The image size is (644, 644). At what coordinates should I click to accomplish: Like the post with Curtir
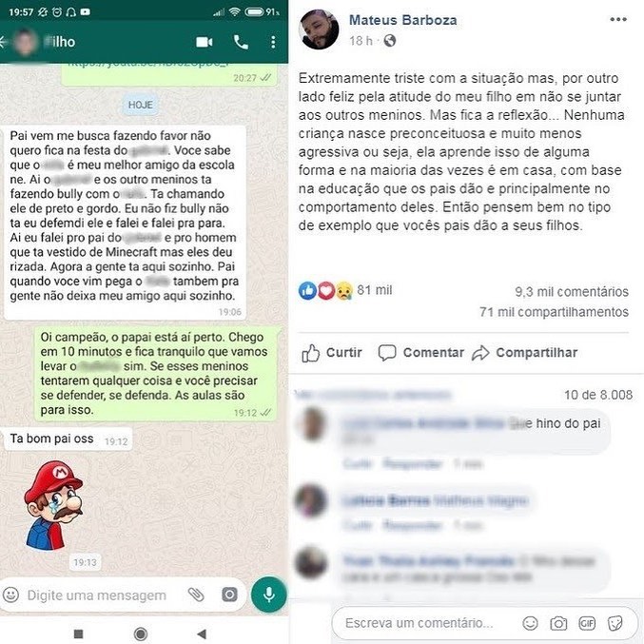click(332, 352)
